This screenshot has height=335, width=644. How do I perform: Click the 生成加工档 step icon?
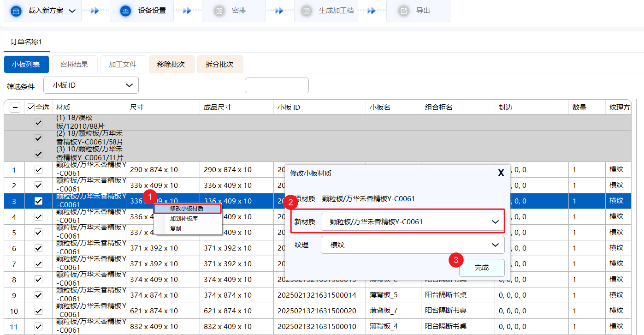[x=306, y=11]
